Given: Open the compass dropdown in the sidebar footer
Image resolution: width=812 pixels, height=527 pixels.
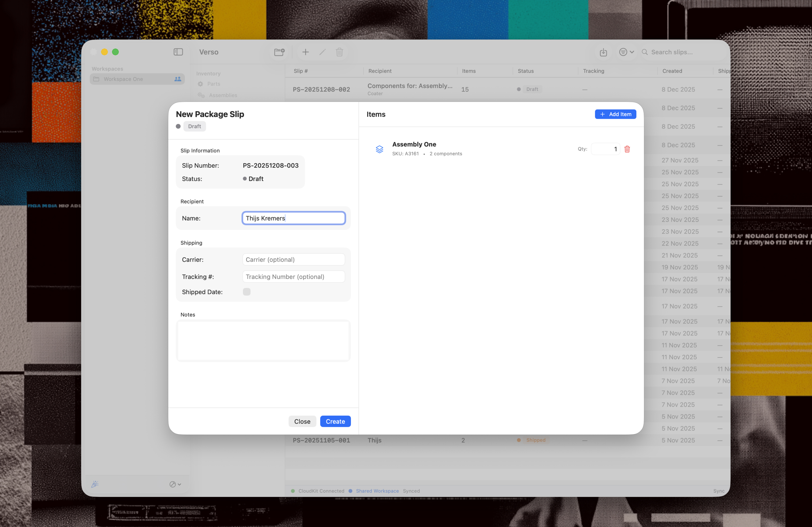Looking at the screenshot, I should point(175,484).
